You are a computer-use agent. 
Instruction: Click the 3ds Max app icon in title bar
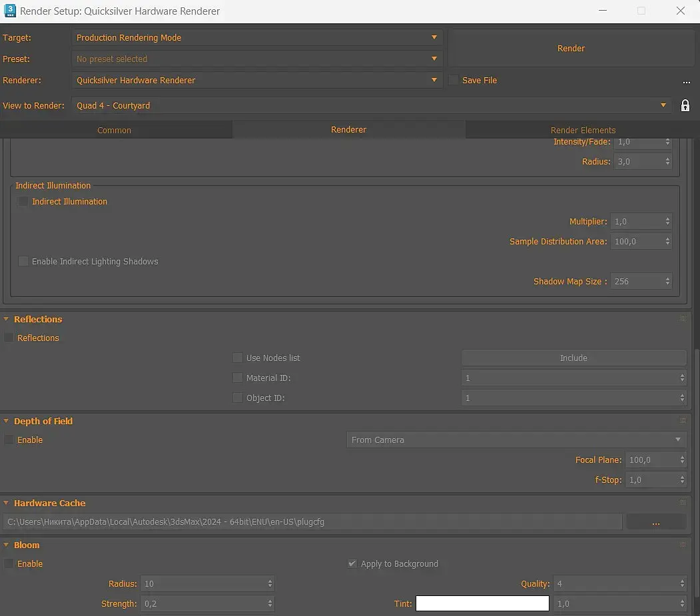(x=9, y=11)
